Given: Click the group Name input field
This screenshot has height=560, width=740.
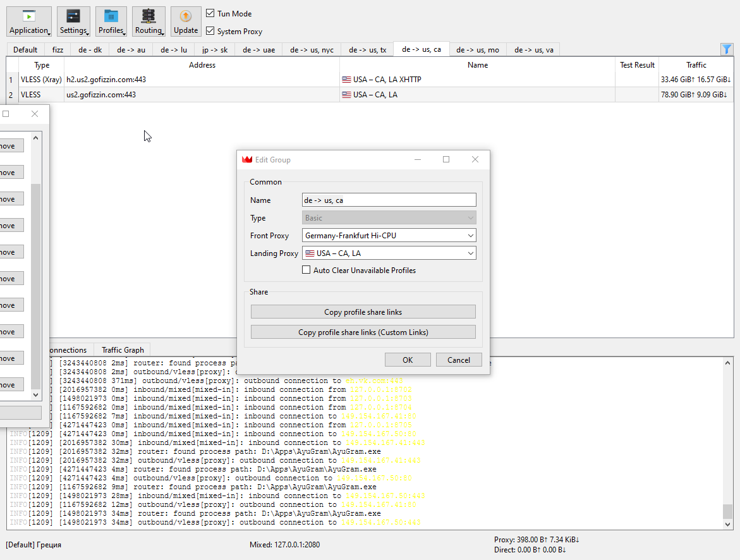Looking at the screenshot, I should [389, 200].
